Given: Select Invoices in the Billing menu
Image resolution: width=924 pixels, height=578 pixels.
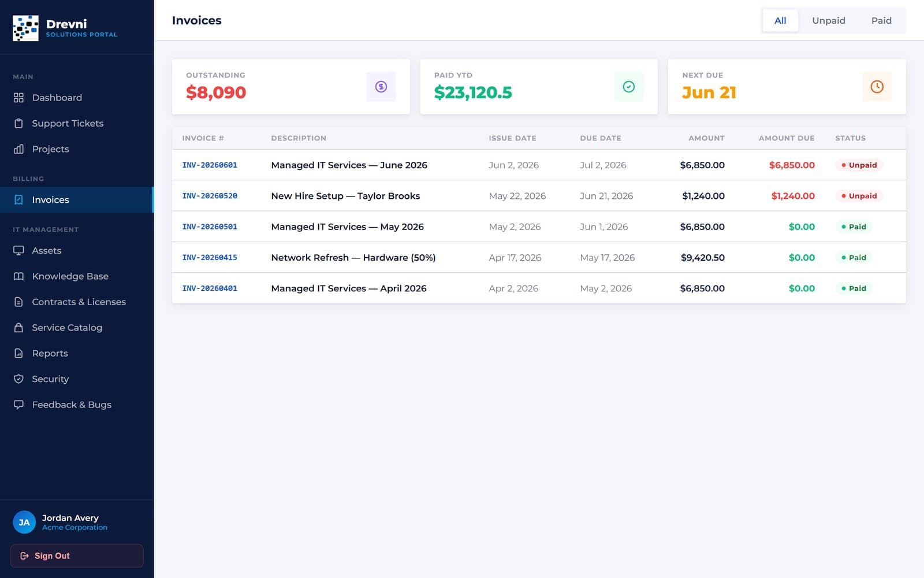Looking at the screenshot, I should coord(77,200).
